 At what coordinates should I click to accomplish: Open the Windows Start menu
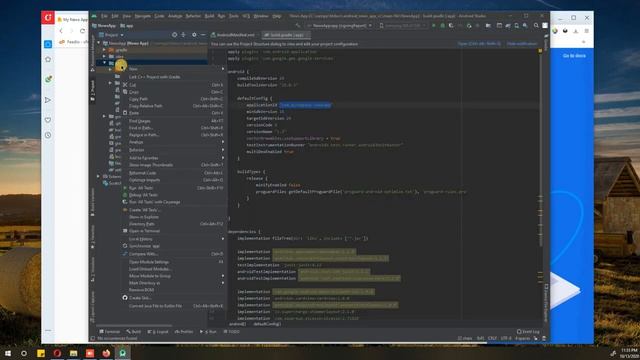coord(8,353)
